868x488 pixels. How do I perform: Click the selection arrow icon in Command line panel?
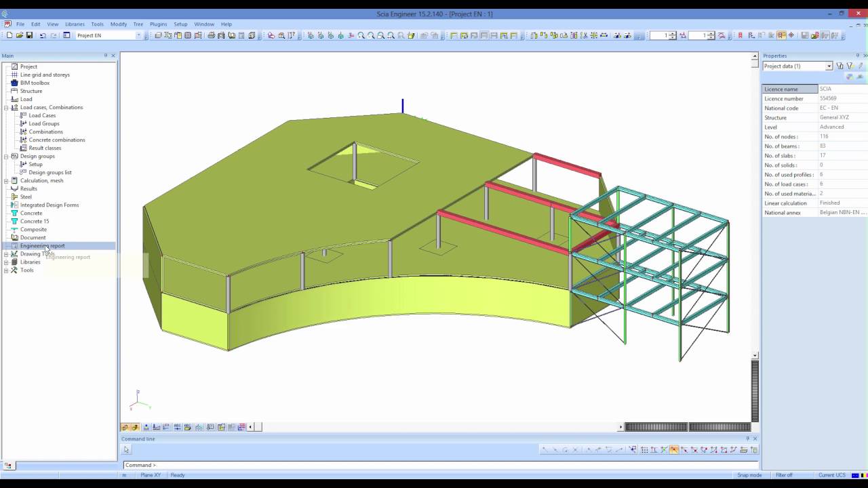126,449
